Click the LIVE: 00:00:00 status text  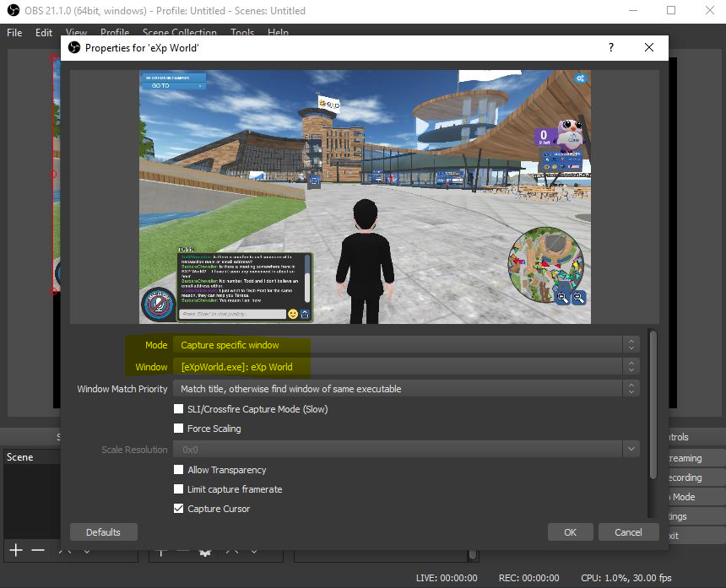447,578
